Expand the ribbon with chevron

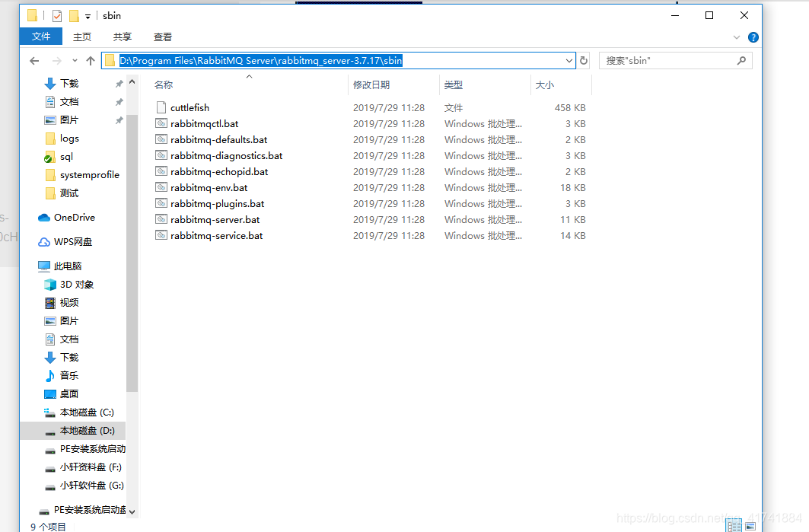[x=736, y=37]
